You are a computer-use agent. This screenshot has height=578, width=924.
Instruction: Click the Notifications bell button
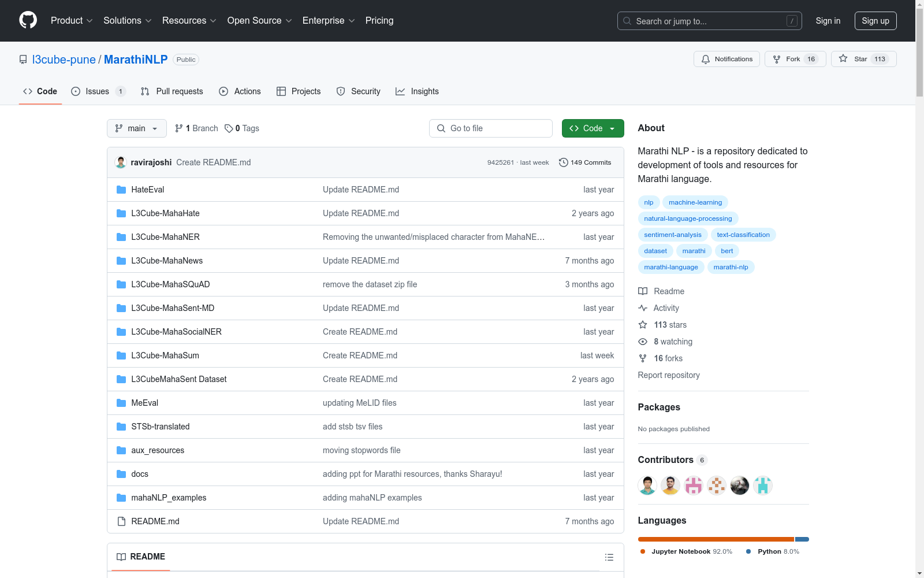[726, 59]
